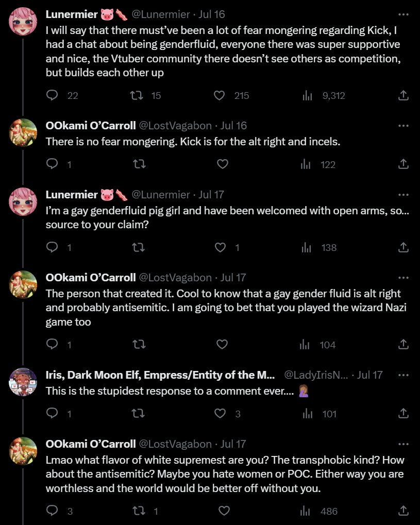Viewport: 420px width, 525px height.
Task: View analytics on tweet with 9,312 views
Action: pos(308,95)
